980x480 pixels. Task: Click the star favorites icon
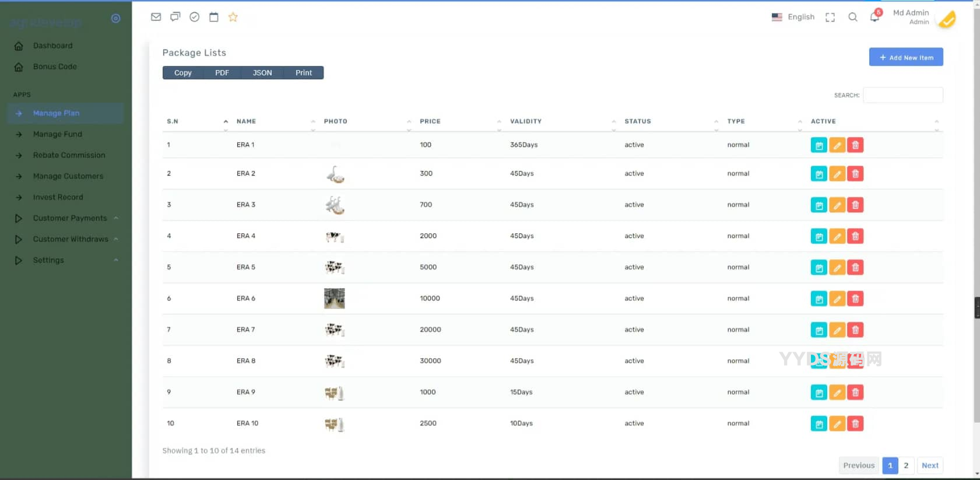pyautogui.click(x=233, y=17)
